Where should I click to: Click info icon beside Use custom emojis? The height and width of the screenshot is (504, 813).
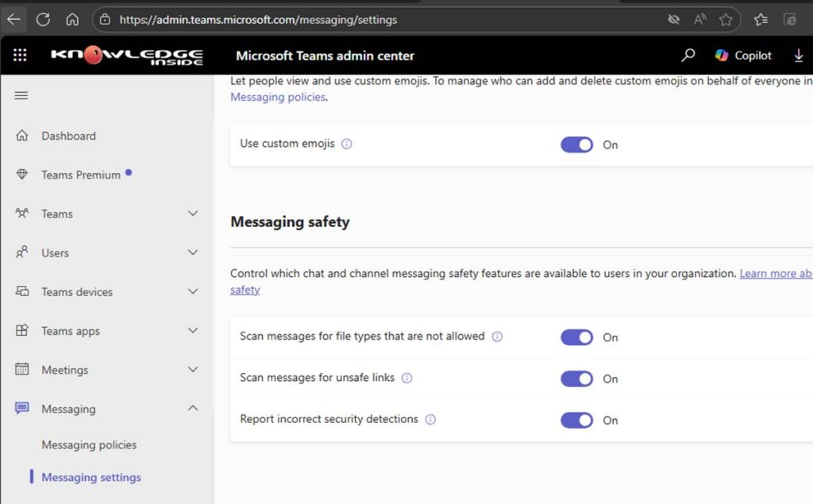coord(346,144)
